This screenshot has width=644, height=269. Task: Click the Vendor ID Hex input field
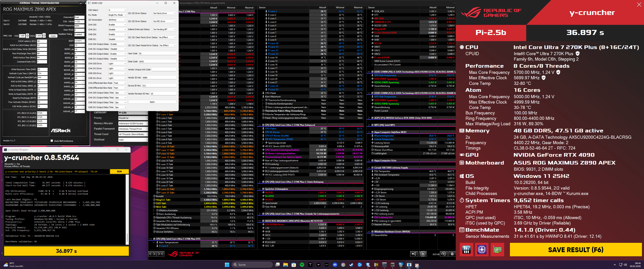(159, 78)
